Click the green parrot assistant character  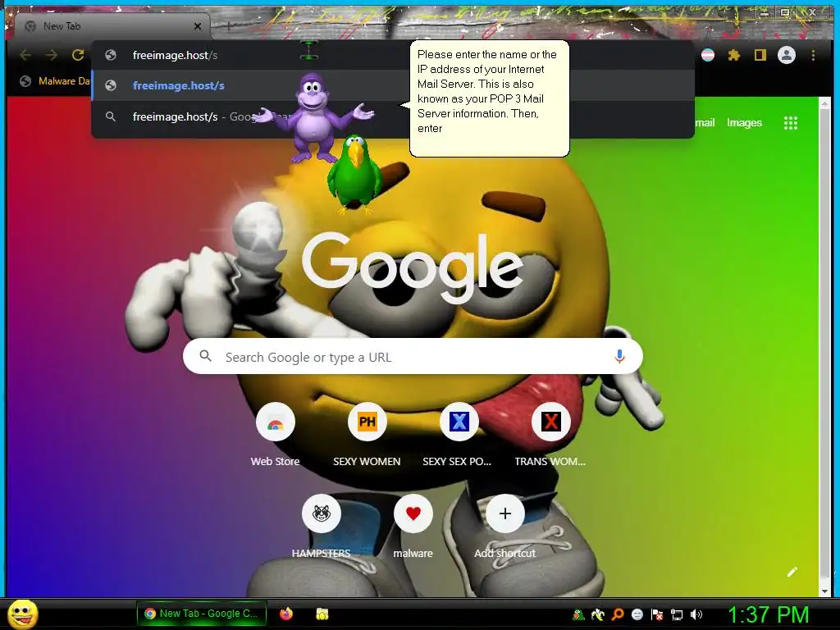(x=354, y=174)
